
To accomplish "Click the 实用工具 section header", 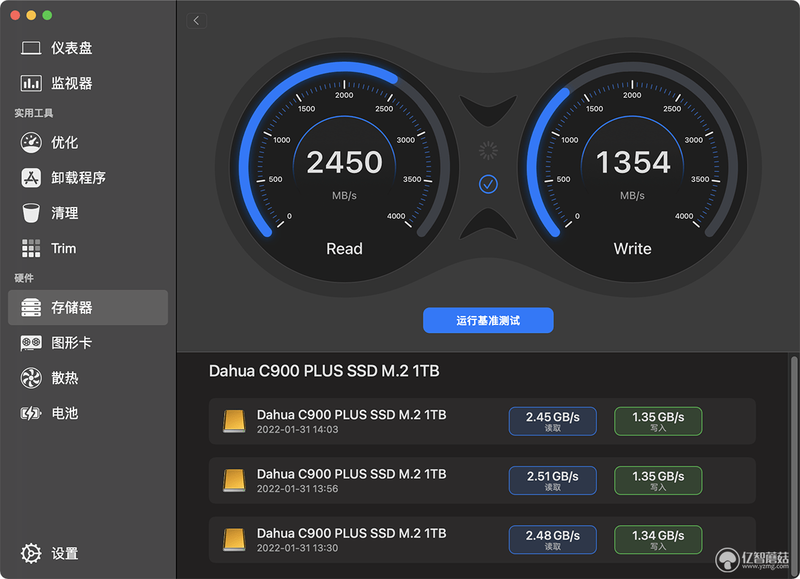I will [34, 113].
